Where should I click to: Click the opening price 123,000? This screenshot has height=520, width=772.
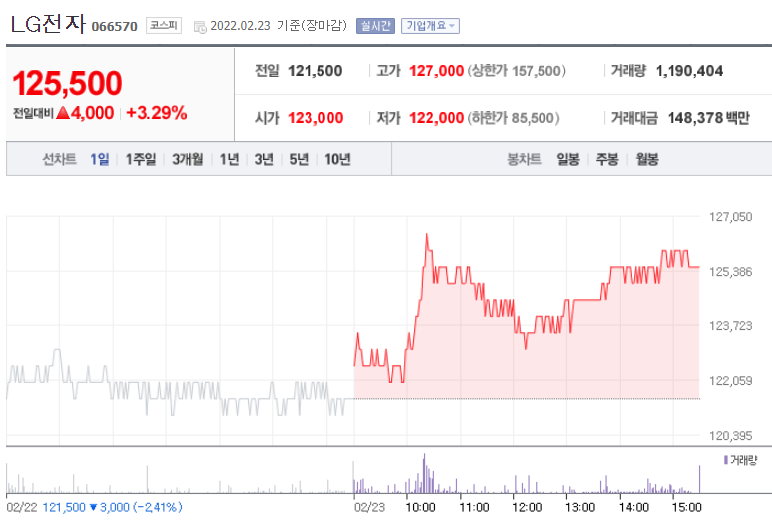click(x=316, y=118)
